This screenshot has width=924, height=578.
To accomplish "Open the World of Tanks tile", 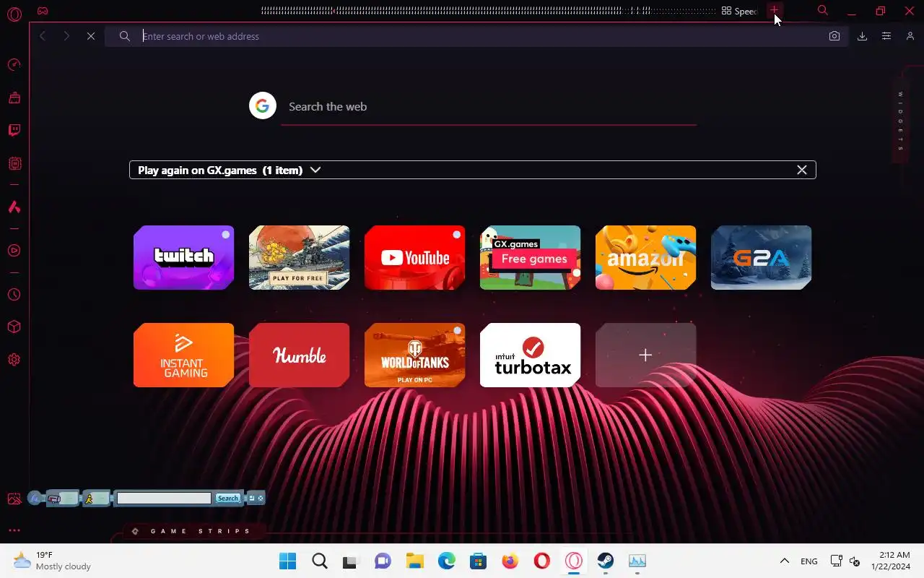I will coord(415,355).
